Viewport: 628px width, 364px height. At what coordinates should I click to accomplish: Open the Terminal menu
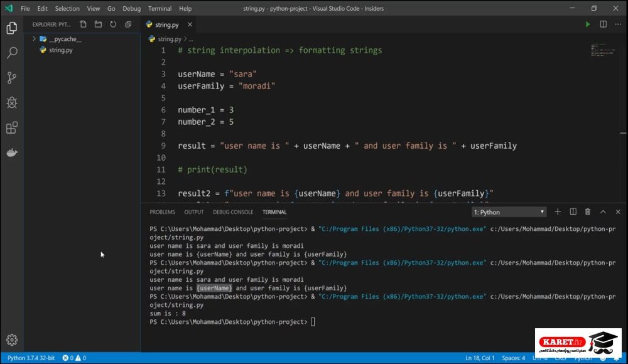pos(160,8)
